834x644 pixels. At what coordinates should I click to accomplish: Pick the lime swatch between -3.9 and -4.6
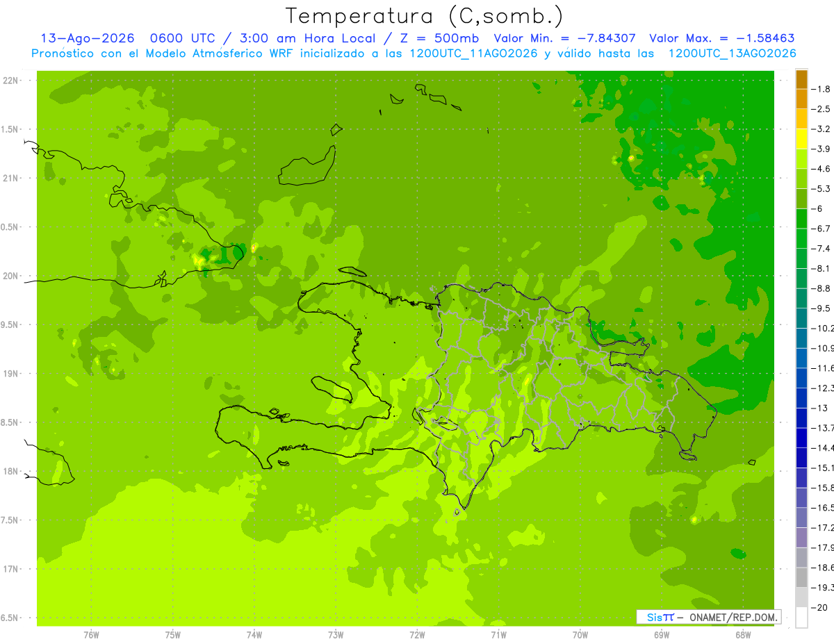coord(801,159)
